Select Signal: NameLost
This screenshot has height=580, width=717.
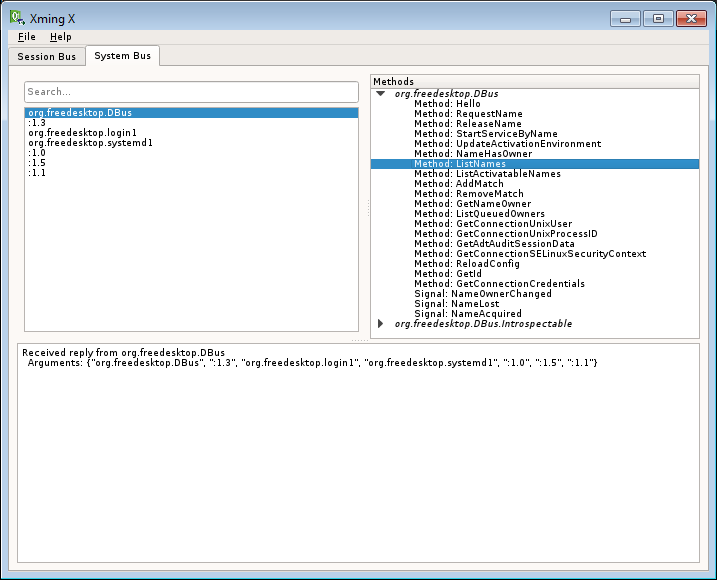[456, 305]
